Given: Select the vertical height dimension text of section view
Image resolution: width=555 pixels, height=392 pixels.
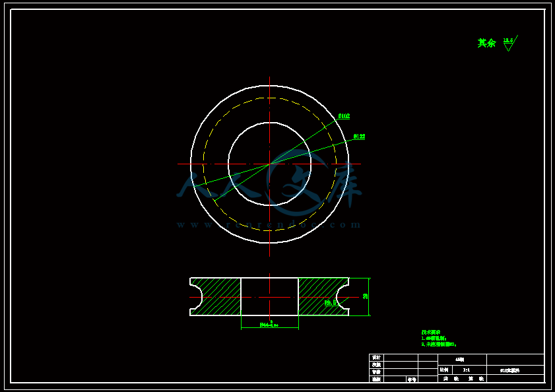Looking at the screenshot, I should [x=365, y=296].
